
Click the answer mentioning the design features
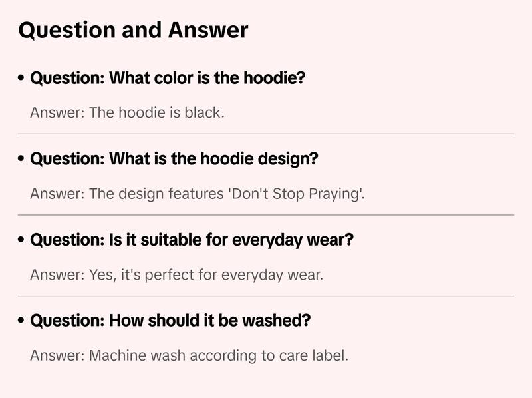tap(198, 194)
